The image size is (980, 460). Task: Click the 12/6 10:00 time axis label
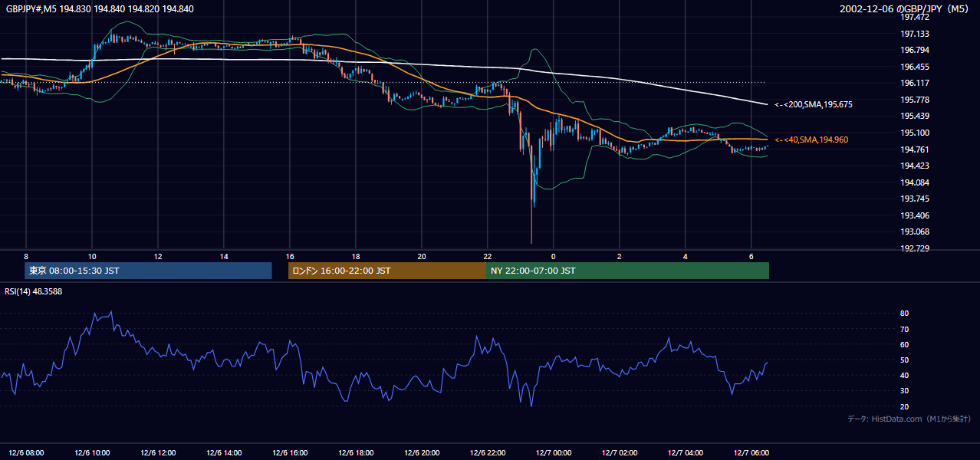click(92, 452)
